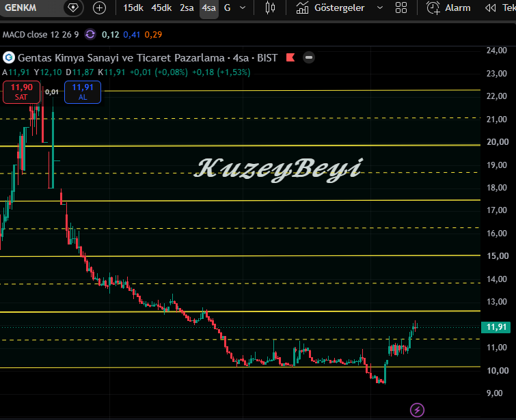Image resolution: width=516 pixels, height=420 pixels.
Task: Click the 20,00 price axis label
Action: tap(498, 142)
